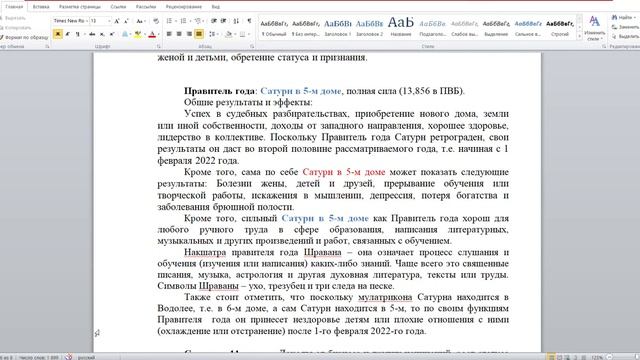Open Изменить стили menu
The image size is (640, 360).
pos(594,28)
